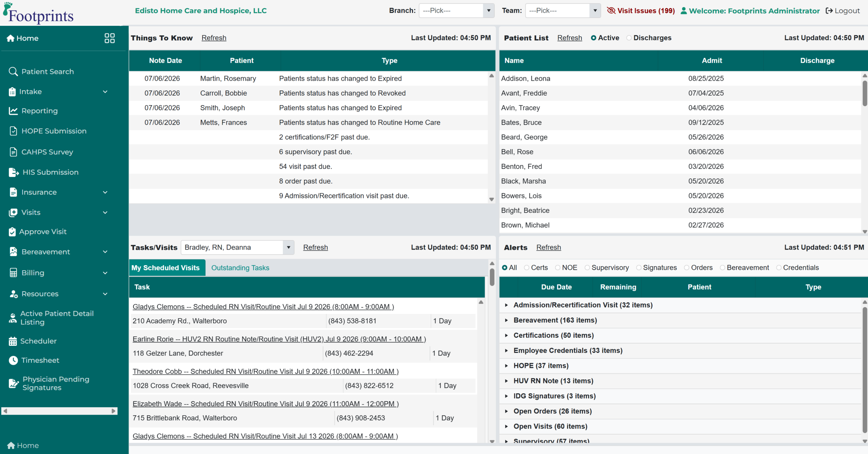This screenshot has height=454, width=868.
Task: Click the Logout arrow icon
Action: click(829, 11)
